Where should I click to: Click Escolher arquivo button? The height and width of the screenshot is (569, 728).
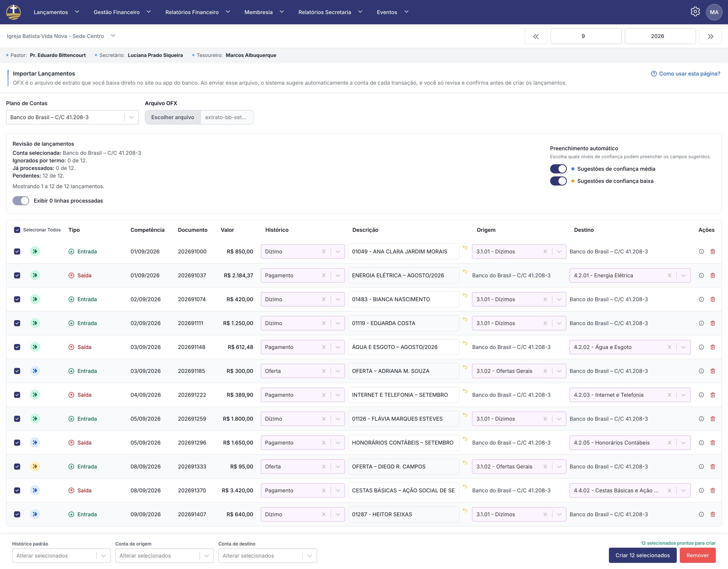tap(173, 117)
